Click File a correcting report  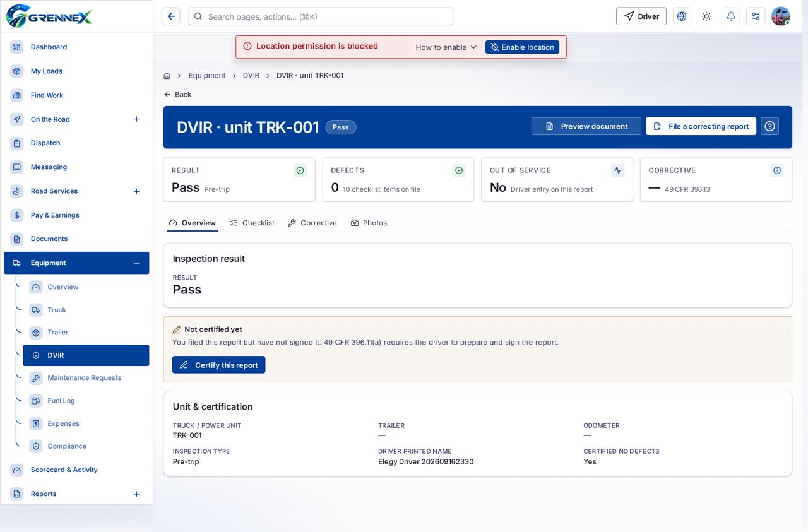click(x=701, y=126)
